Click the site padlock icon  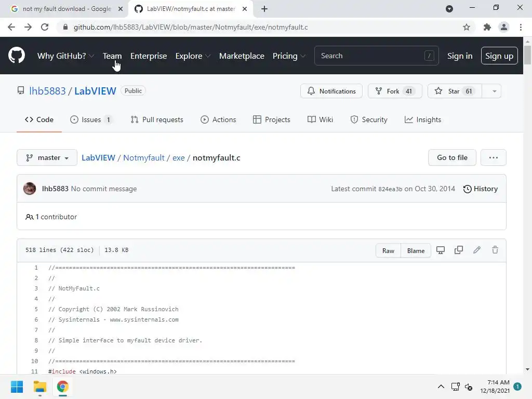(65, 27)
